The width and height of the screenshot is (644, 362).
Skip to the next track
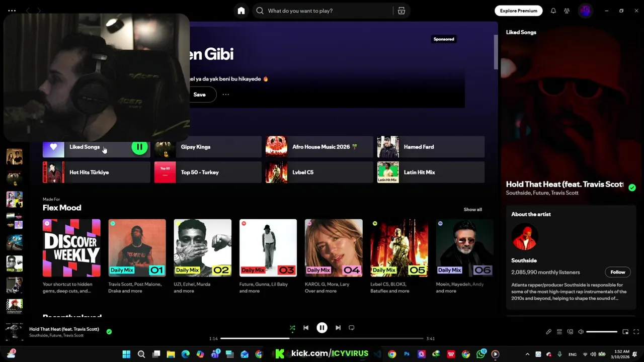click(338, 328)
